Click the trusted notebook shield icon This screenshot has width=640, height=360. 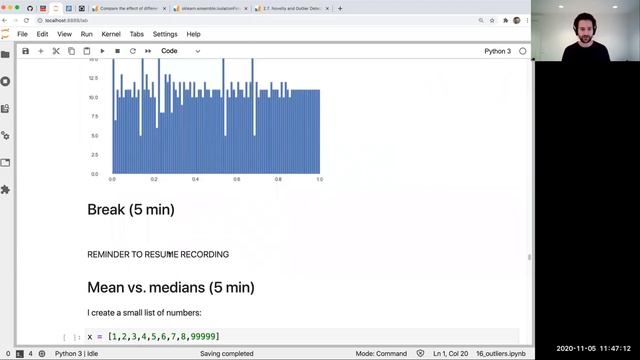click(420, 353)
